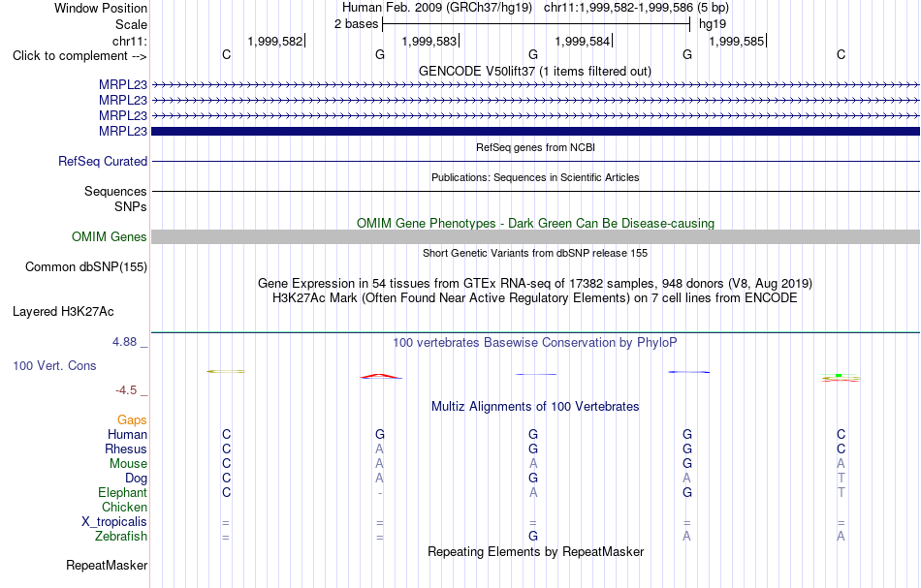Click 'Short Genetic Variants from dbSNP release 155'
The image size is (921, 588).
pos(535,253)
